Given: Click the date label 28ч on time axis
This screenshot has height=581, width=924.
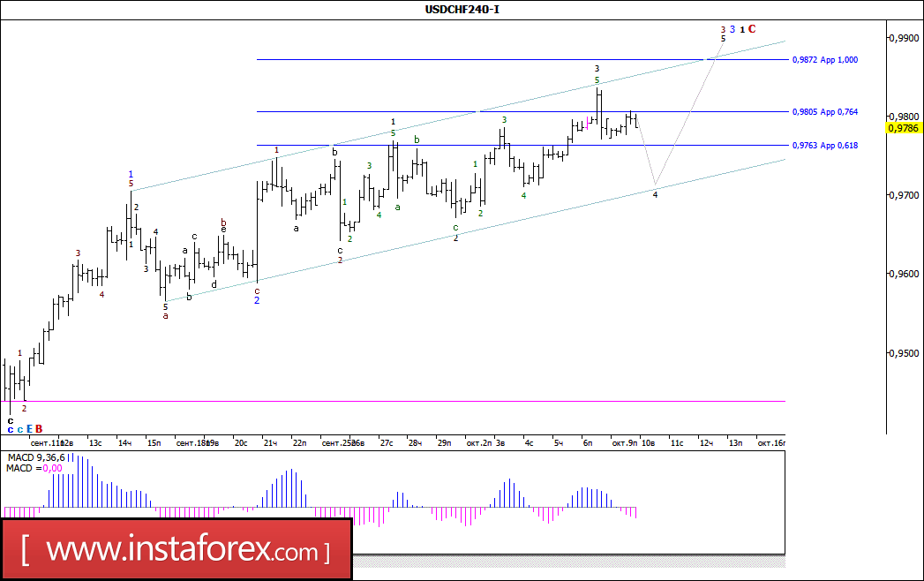Looking at the screenshot, I should [x=415, y=443].
